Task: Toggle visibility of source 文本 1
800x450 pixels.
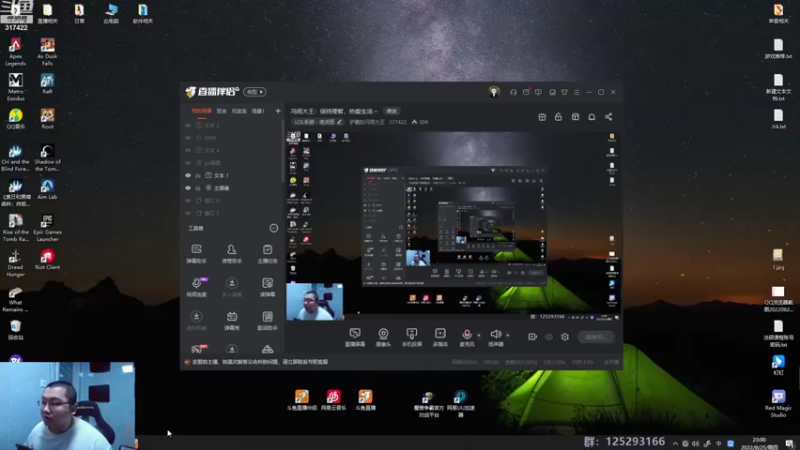Action: tap(188, 176)
